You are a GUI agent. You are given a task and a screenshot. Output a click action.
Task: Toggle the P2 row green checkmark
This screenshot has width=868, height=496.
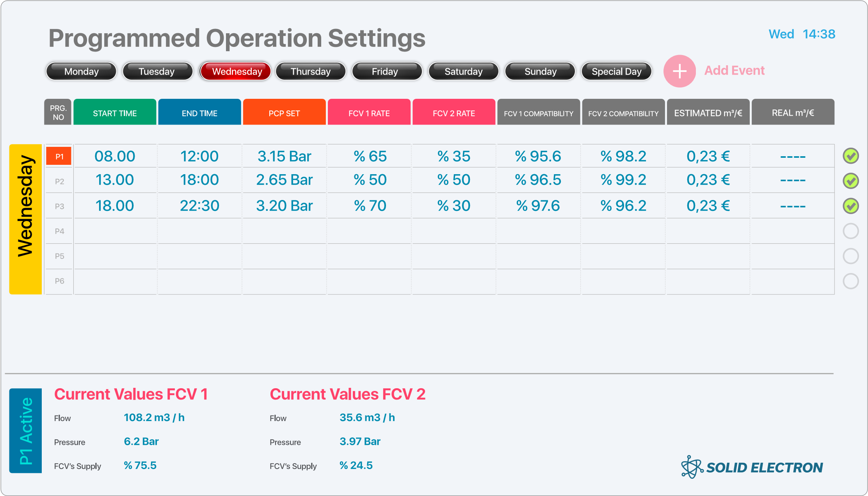(850, 181)
